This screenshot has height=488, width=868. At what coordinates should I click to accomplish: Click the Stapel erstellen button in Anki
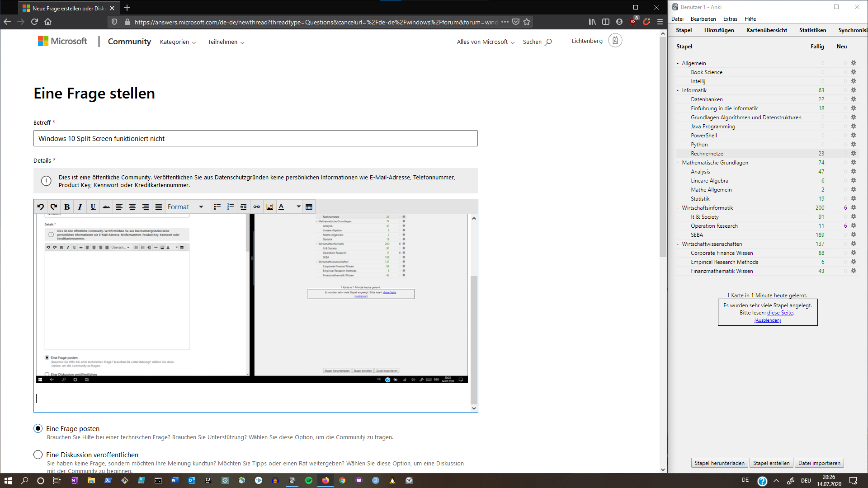click(771, 463)
